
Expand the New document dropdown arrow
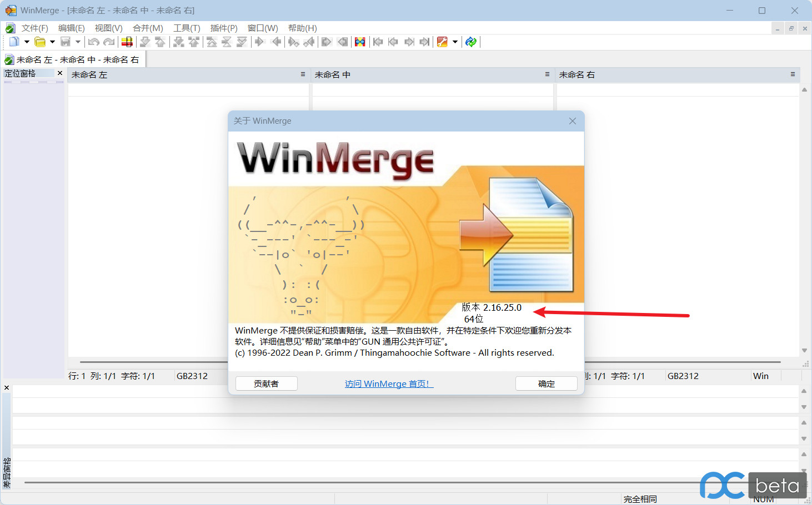click(27, 42)
